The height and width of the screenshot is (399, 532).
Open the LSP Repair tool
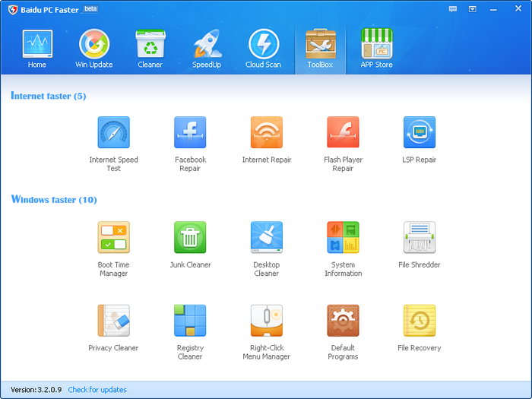(x=420, y=132)
